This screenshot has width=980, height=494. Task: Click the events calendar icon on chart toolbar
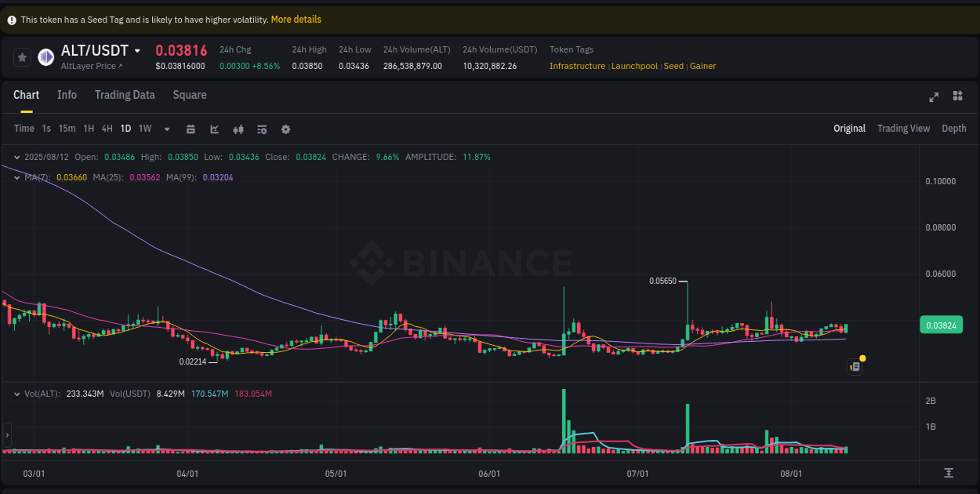(191, 129)
